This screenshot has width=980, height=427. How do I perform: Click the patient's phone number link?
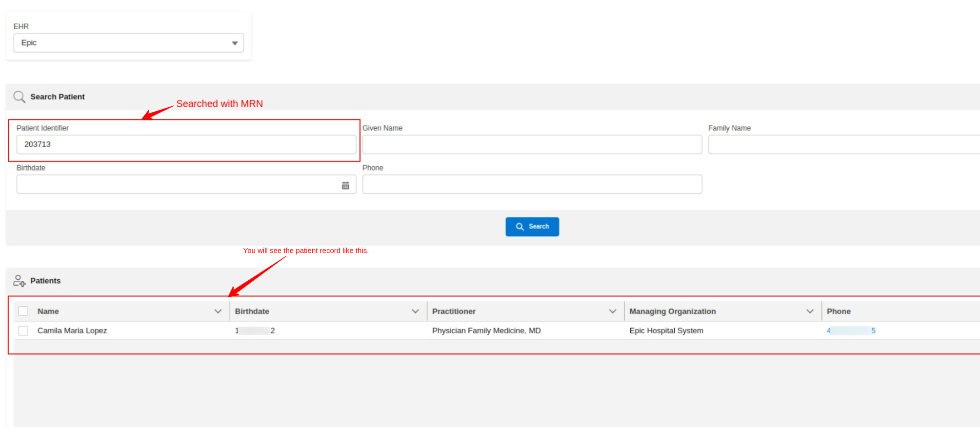851,330
